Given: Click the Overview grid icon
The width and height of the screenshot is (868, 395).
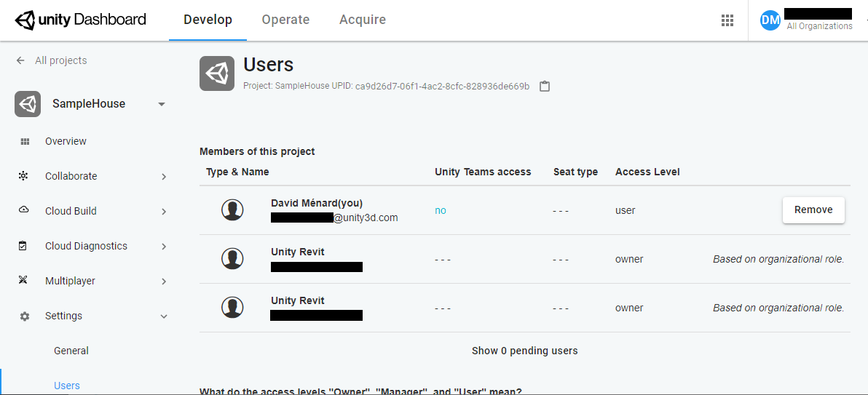Looking at the screenshot, I should (x=24, y=142).
